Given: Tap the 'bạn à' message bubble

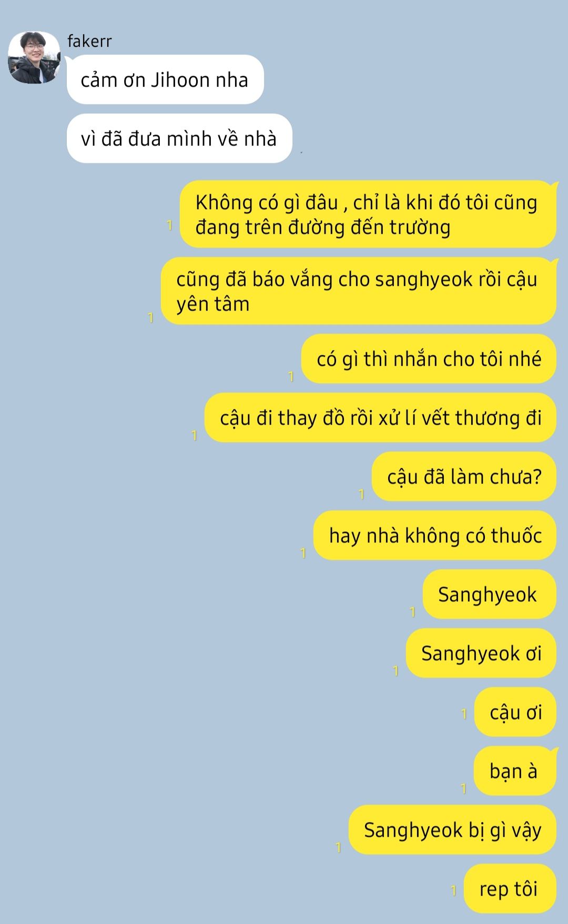Looking at the screenshot, I should point(515,771).
